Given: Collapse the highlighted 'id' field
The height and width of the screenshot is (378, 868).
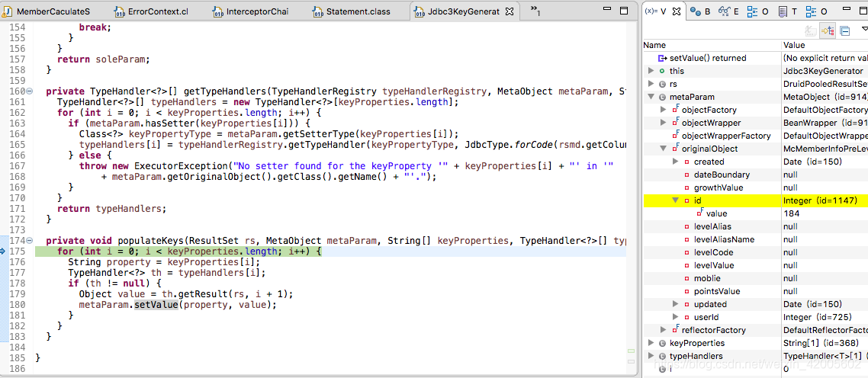Looking at the screenshot, I should tap(676, 200).
